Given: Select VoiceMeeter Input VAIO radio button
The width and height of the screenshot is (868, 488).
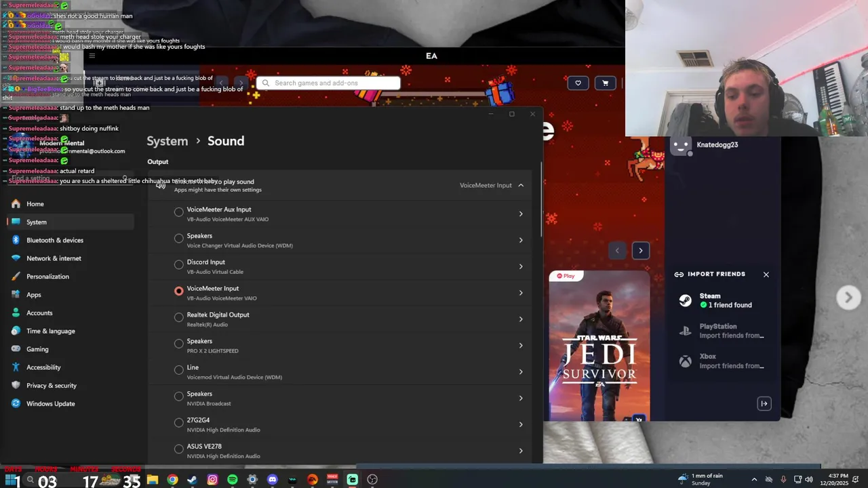Looking at the screenshot, I should tap(179, 291).
